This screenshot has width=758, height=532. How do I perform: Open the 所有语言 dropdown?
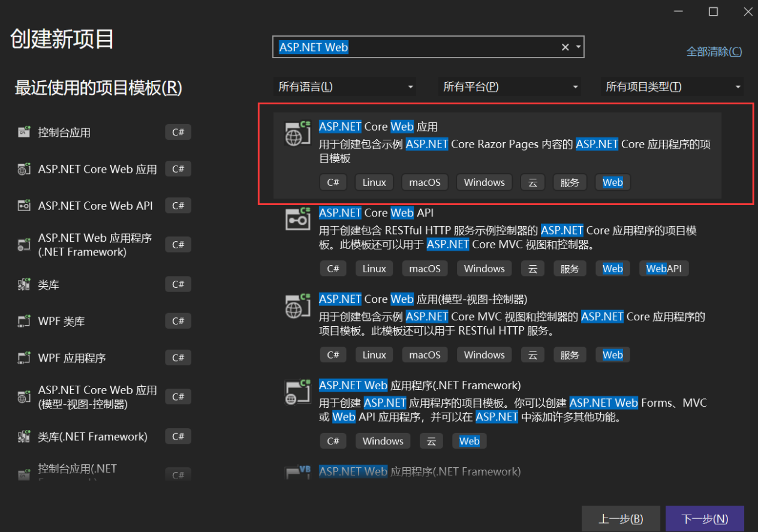tap(345, 86)
